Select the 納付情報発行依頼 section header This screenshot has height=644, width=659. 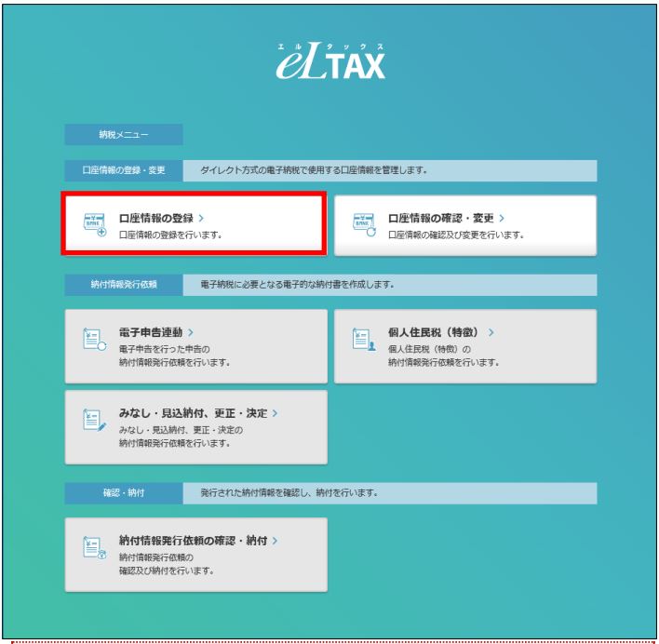(124, 285)
